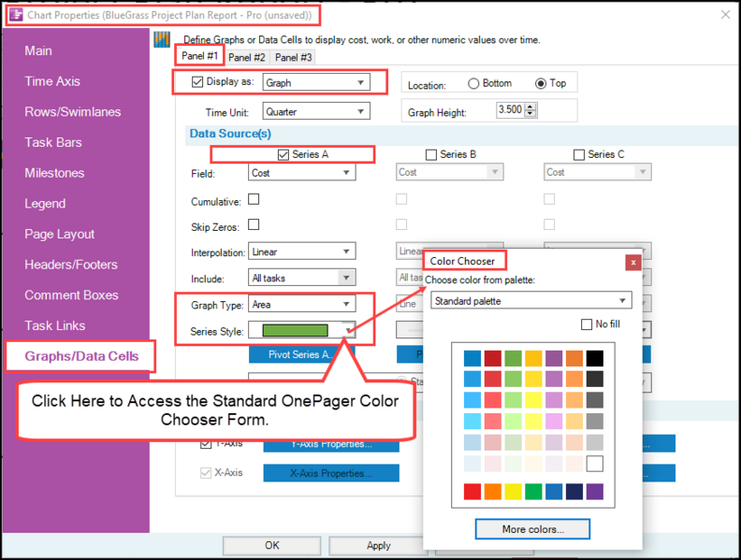Check the No fill option
Viewport: 741px width, 560px height.
587,324
